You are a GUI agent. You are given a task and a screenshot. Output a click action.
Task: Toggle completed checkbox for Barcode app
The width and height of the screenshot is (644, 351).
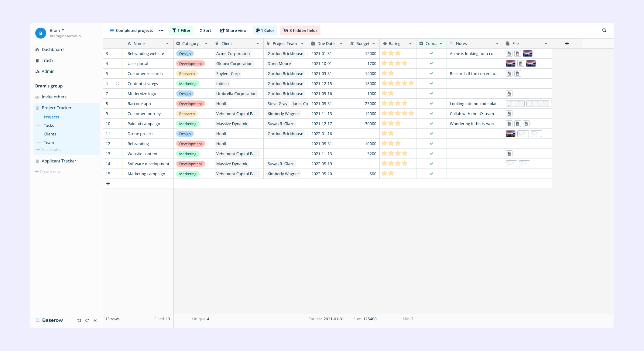click(431, 104)
